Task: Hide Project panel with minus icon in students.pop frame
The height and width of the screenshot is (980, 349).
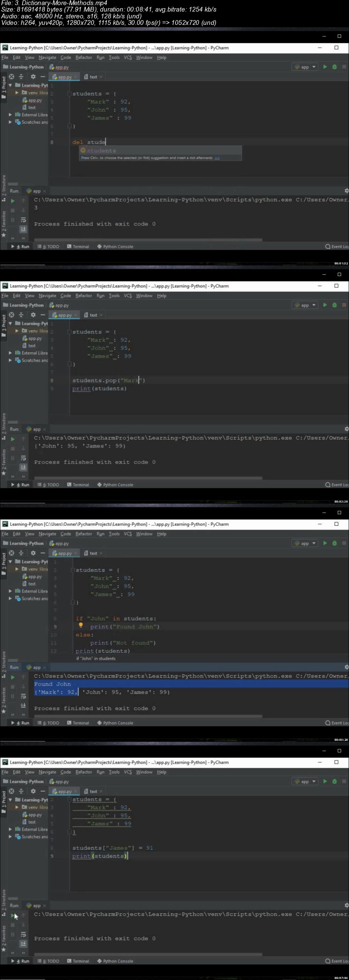Action: tap(43, 315)
